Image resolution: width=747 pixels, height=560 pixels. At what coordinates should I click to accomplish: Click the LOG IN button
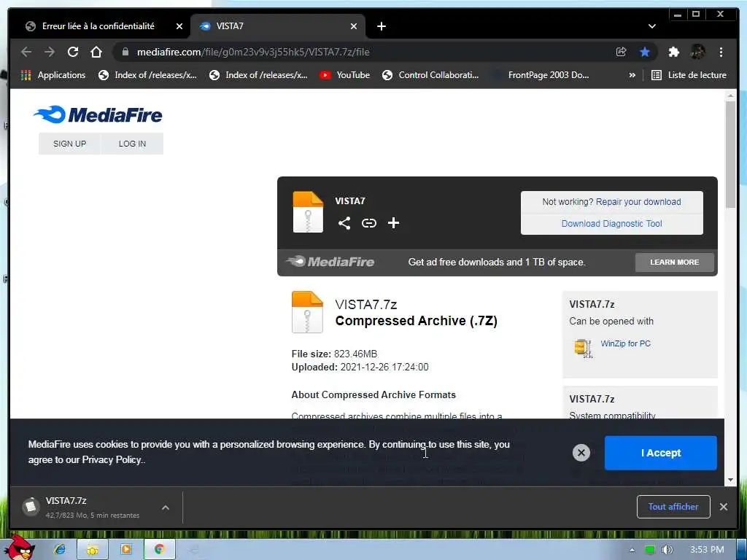(133, 144)
